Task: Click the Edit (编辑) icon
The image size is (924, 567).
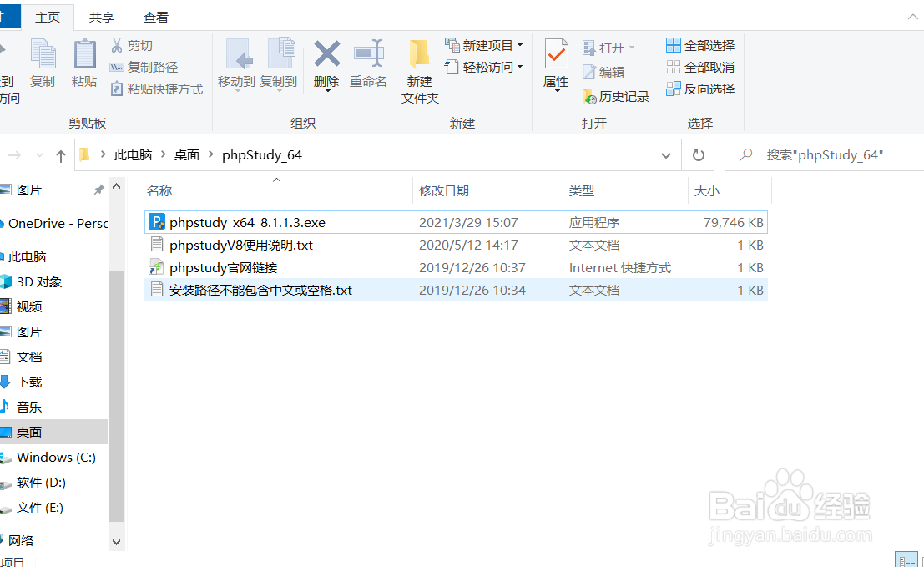Action: [x=588, y=72]
